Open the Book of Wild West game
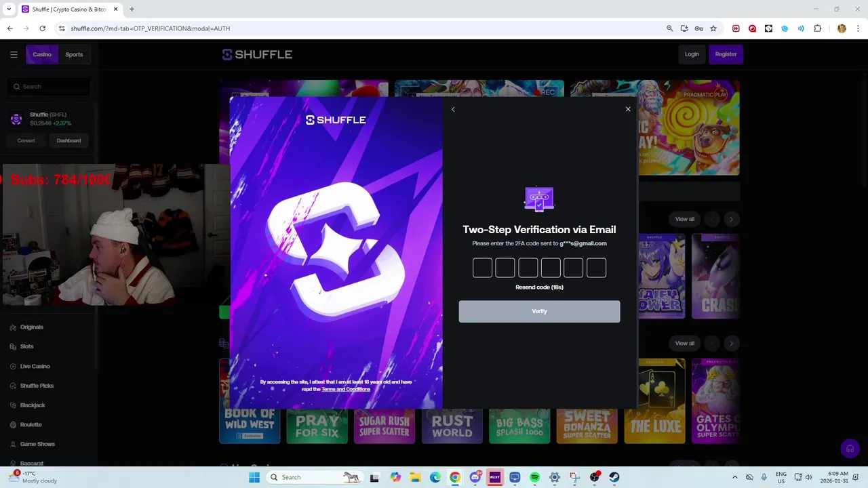 coord(250,426)
